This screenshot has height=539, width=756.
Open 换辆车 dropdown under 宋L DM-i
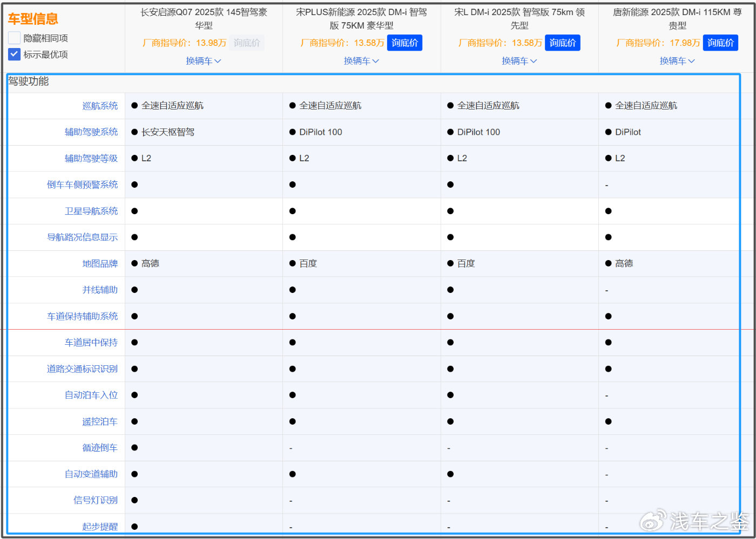[x=519, y=61]
